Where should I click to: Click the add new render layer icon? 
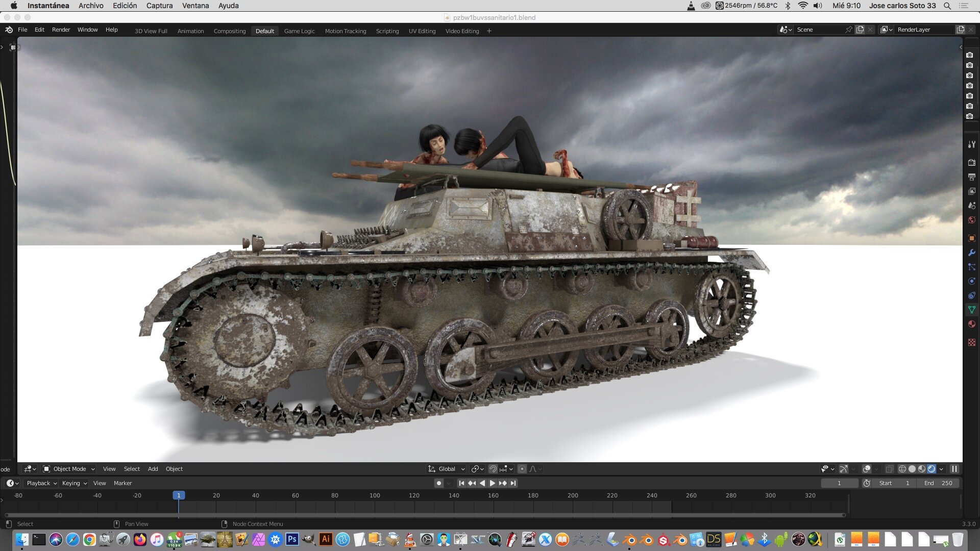961,30
